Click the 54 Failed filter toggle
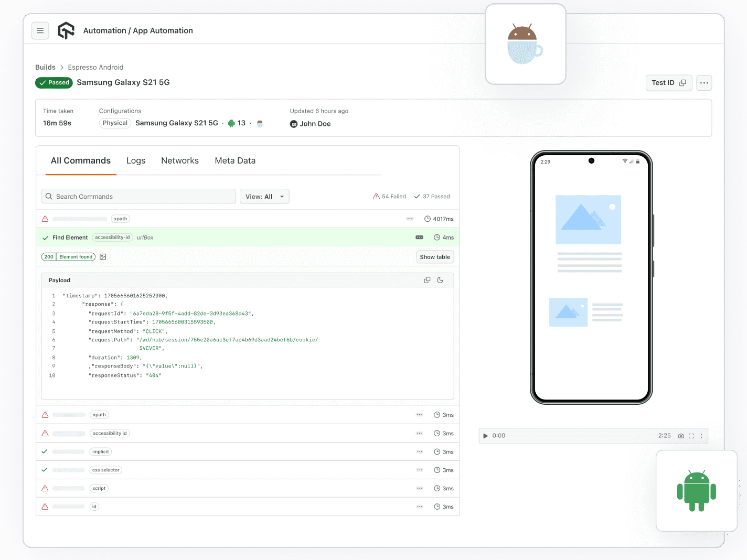This screenshot has height=560, width=747. [x=389, y=196]
